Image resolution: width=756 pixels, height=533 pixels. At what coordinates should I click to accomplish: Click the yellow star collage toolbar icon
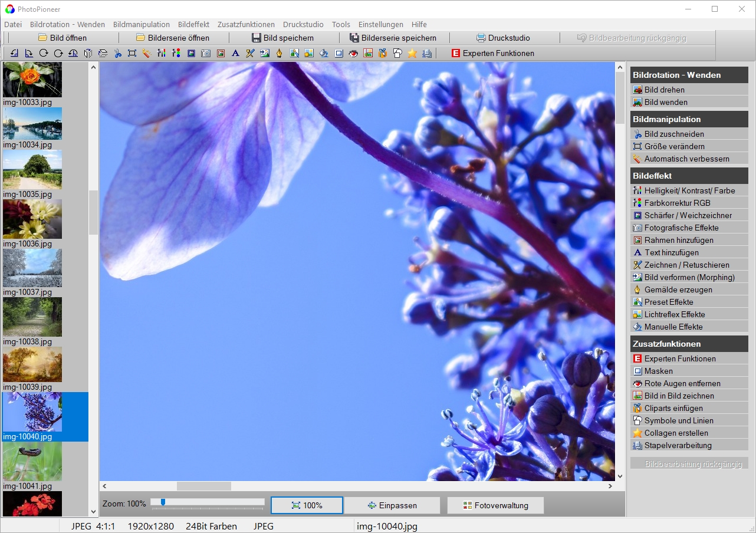(412, 53)
